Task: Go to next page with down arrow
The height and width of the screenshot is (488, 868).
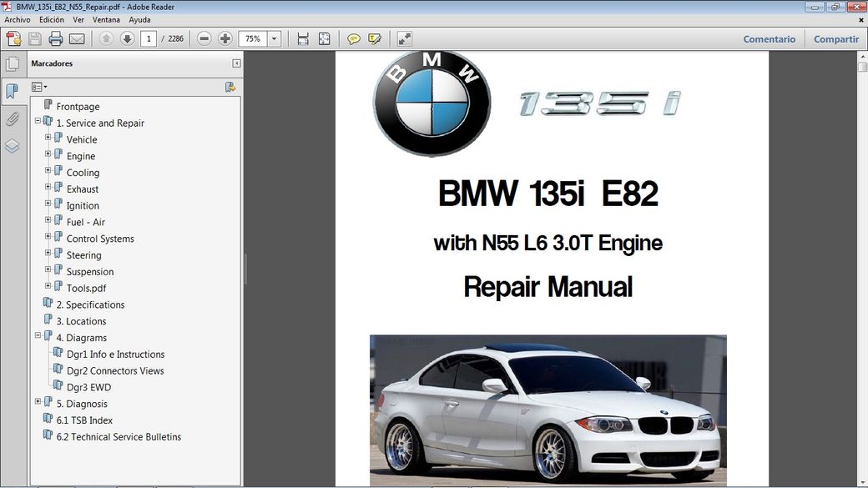Action: (x=127, y=39)
